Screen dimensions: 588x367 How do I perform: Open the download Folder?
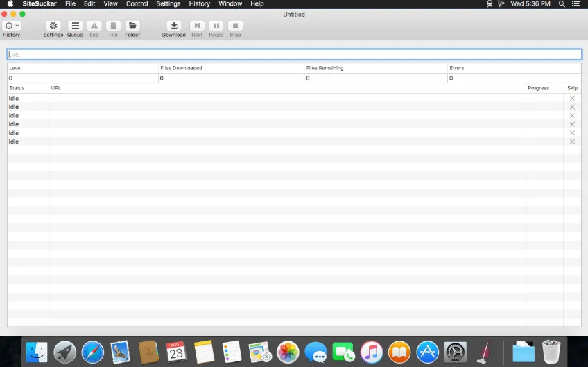tap(132, 26)
